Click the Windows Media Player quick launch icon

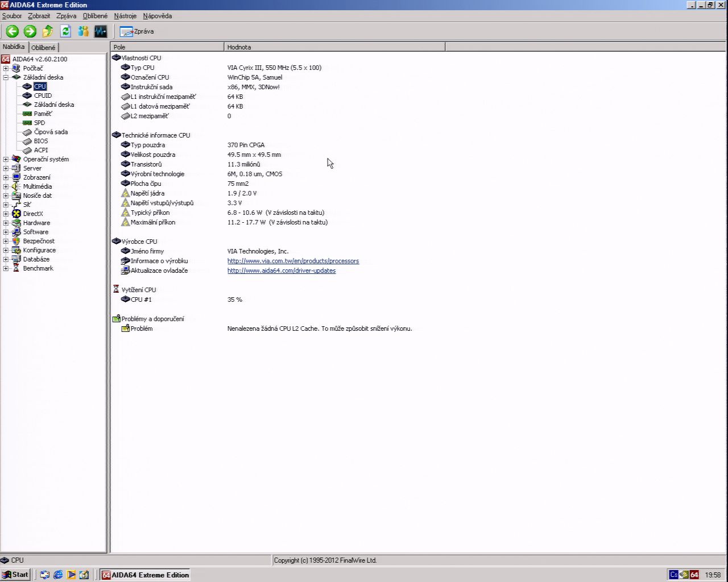(x=71, y=575)
